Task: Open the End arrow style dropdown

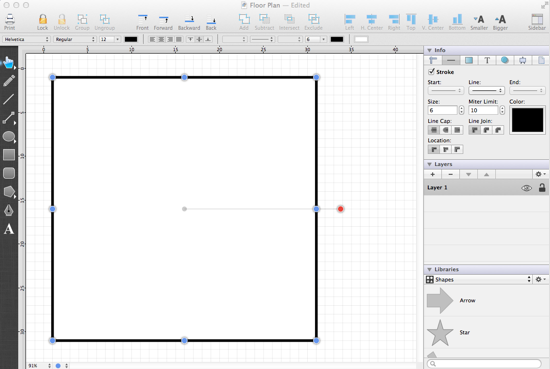Action: pyautogui.click(x=527, y=90)
